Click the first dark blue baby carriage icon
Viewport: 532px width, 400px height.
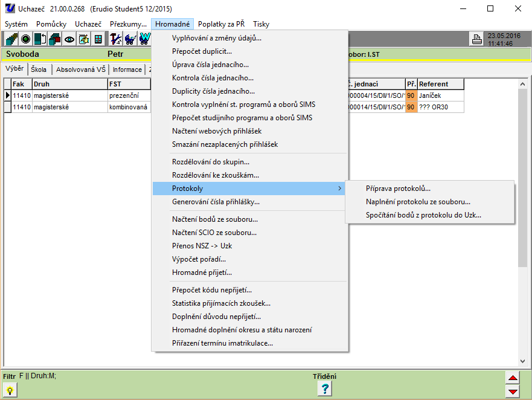coord(130,39)
